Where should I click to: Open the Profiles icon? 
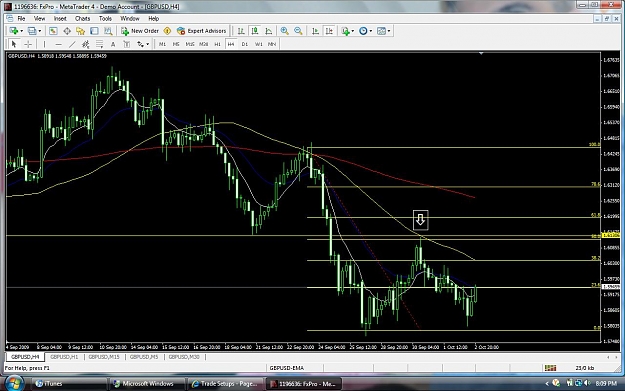click(32, 31)
